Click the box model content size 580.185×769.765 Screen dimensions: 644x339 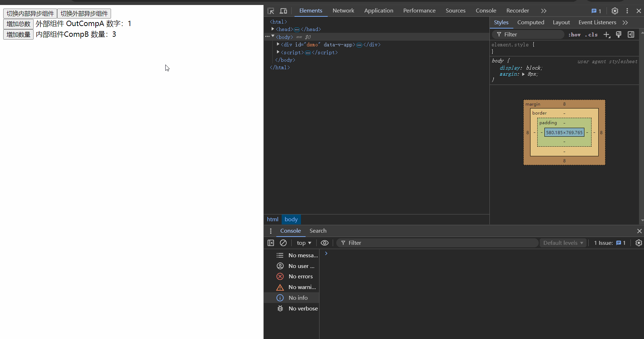tap(564, 132)
